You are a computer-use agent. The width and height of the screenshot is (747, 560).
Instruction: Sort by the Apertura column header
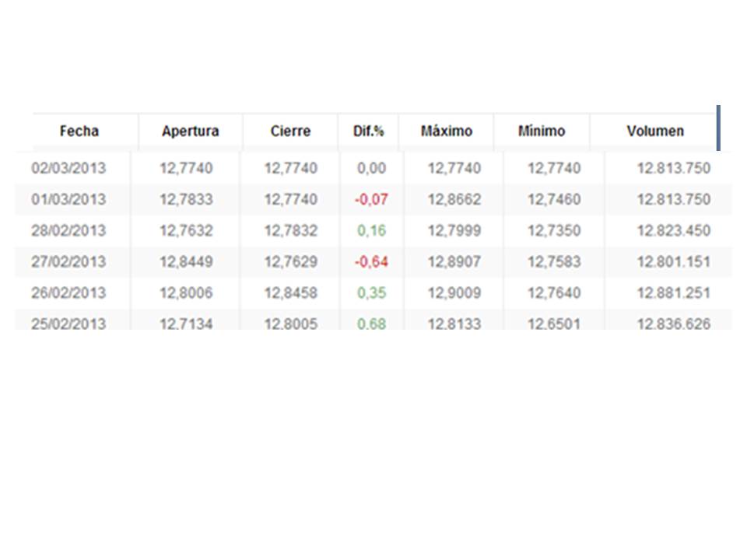click(190, 131)
